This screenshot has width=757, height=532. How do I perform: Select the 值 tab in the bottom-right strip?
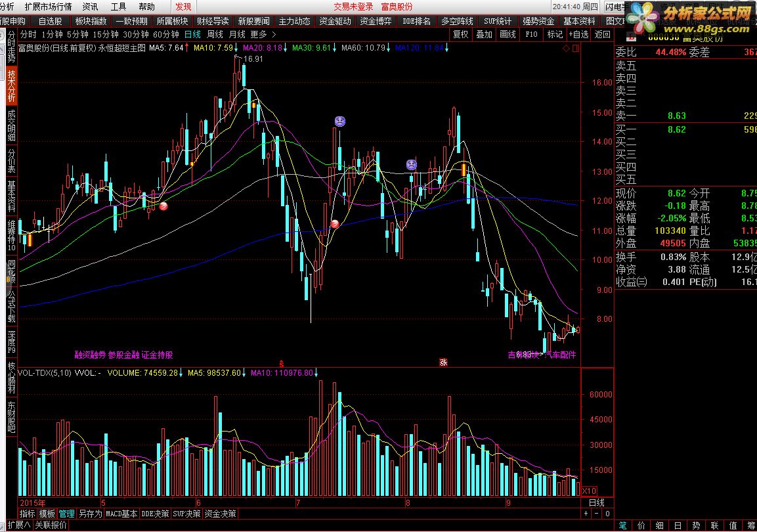tap(733, 525)
